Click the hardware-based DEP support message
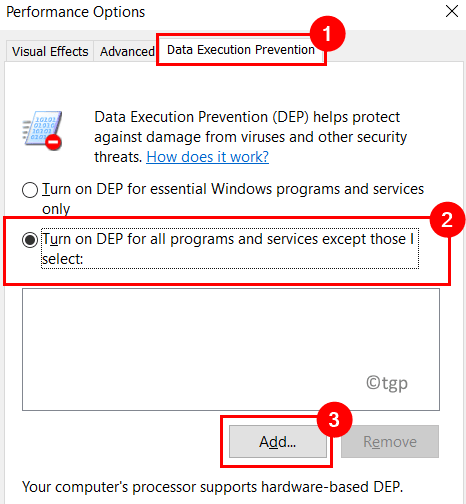This screenshot has height=504, width=466. tap(212, 487)
